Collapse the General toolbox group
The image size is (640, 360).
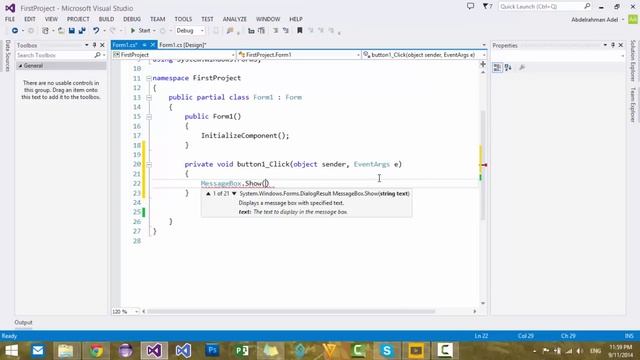pos(20,66)
